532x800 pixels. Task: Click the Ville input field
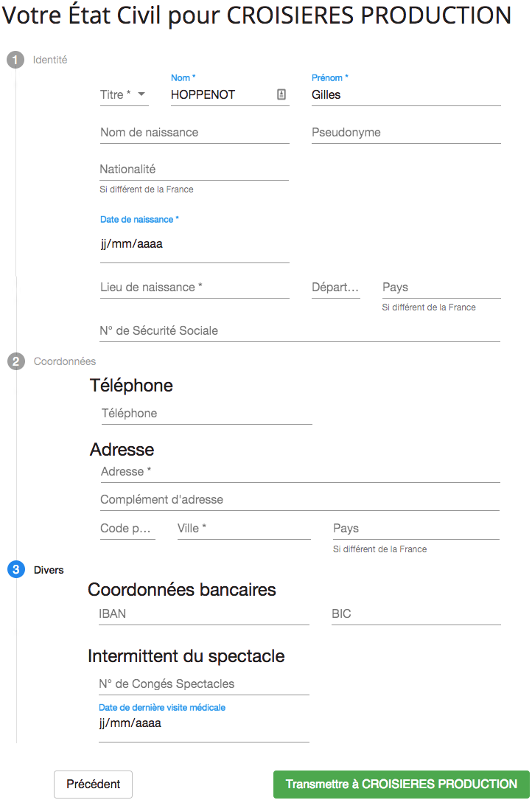pyautogui.click(x=244, y=529)
